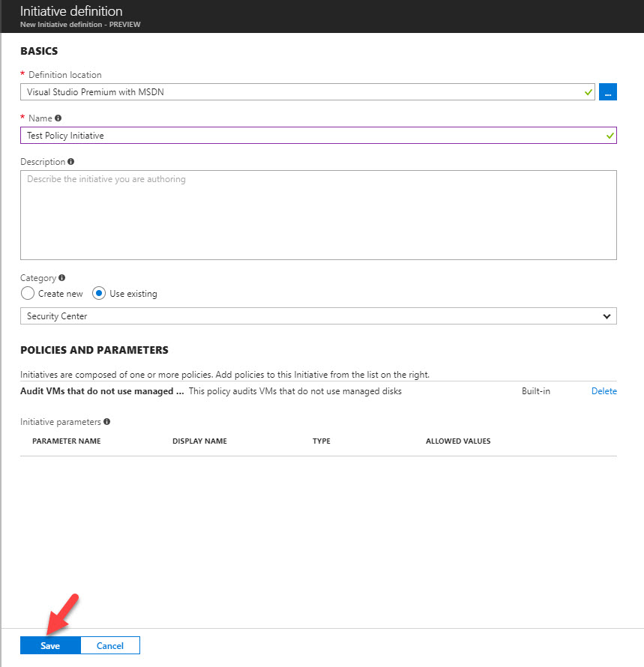The height and width of the screenshot is (667, 644).
Task: Open the definition location picker ellipsis button
Action: (607, 92)
